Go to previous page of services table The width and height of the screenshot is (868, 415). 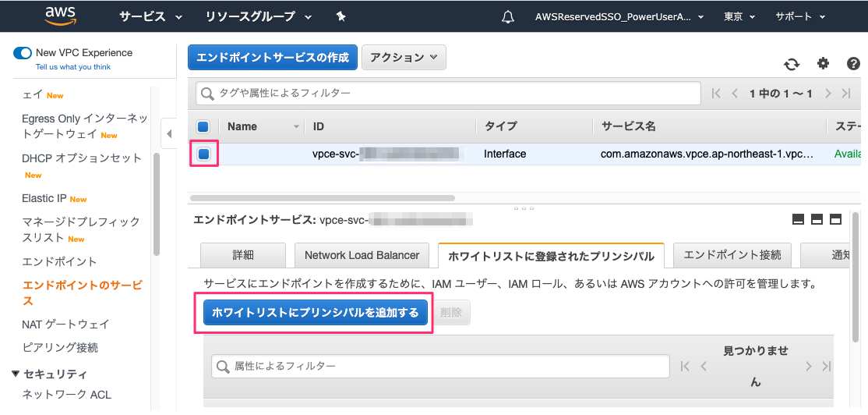735,94
